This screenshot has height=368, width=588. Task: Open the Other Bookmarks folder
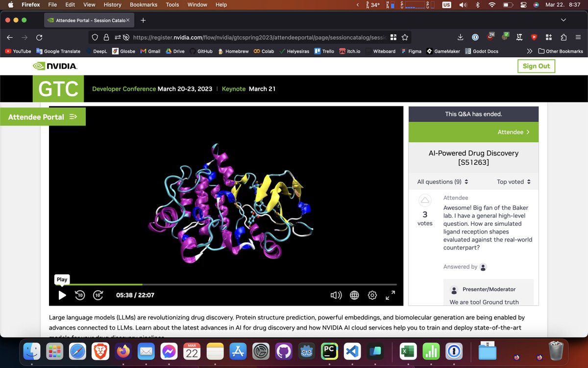tap(561, 51)
